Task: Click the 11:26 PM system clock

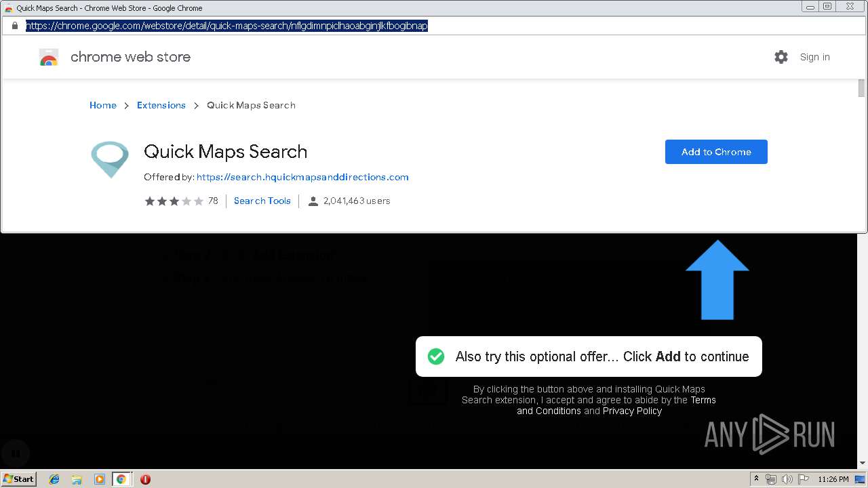Action: 833,479
